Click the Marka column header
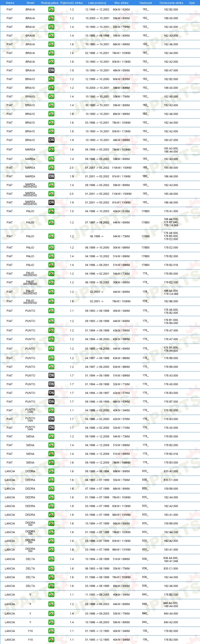The width and height of the screenshot is (200, 644). coord(10,3)
